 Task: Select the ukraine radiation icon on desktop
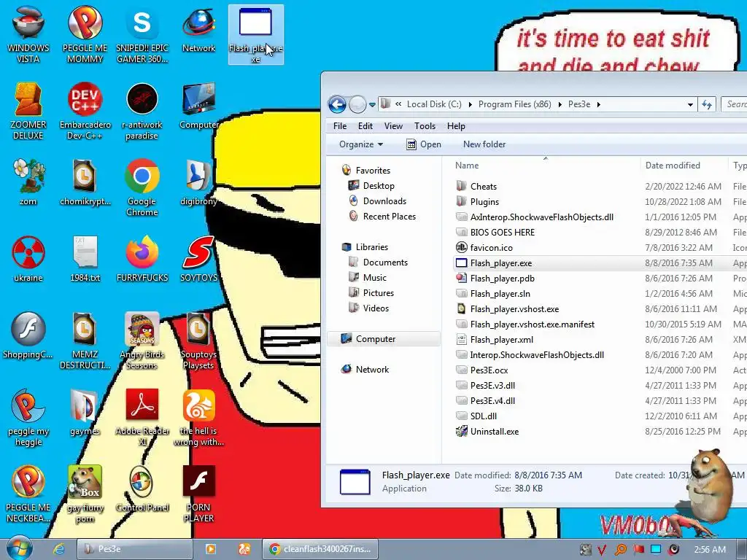pos(28,259)
